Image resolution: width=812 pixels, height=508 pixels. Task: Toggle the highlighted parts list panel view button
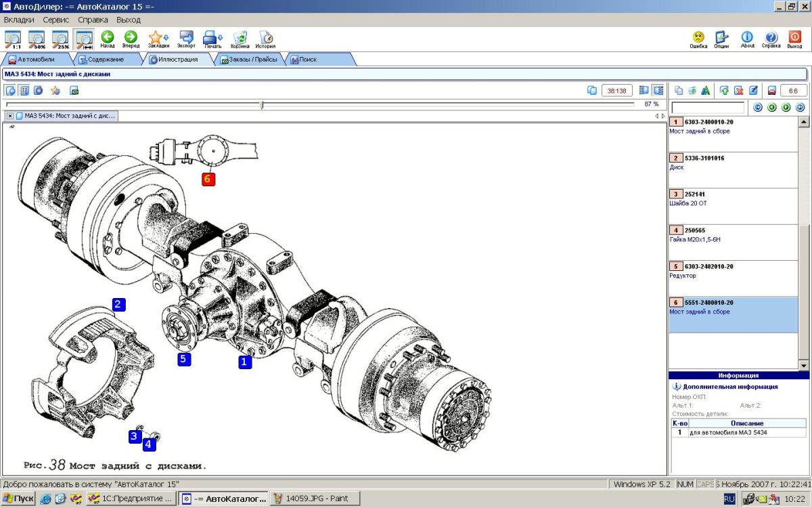(x=658, y=90)
